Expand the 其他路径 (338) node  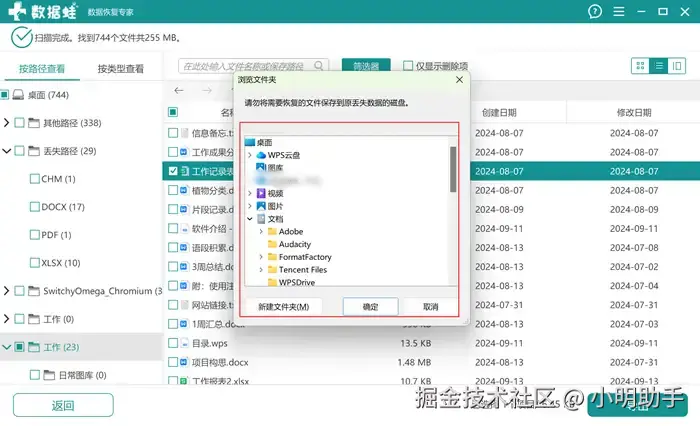tap(6, 123)
